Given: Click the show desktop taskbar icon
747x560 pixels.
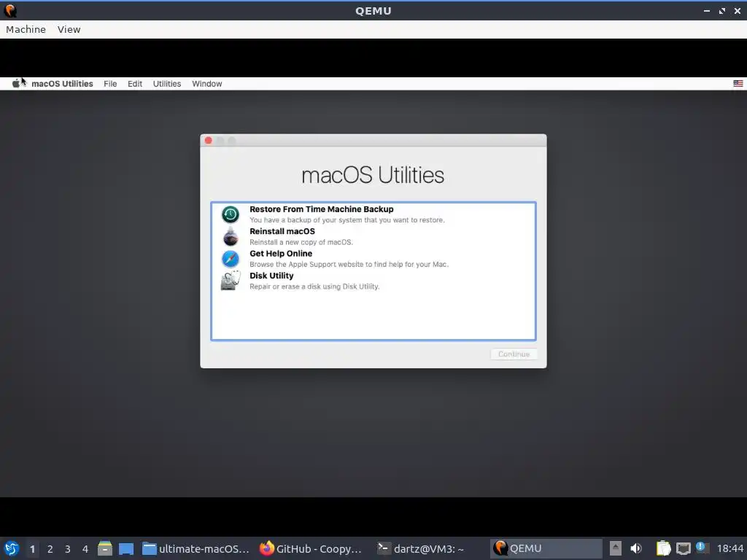Looking at the screenshot, I should coord(126,548).
